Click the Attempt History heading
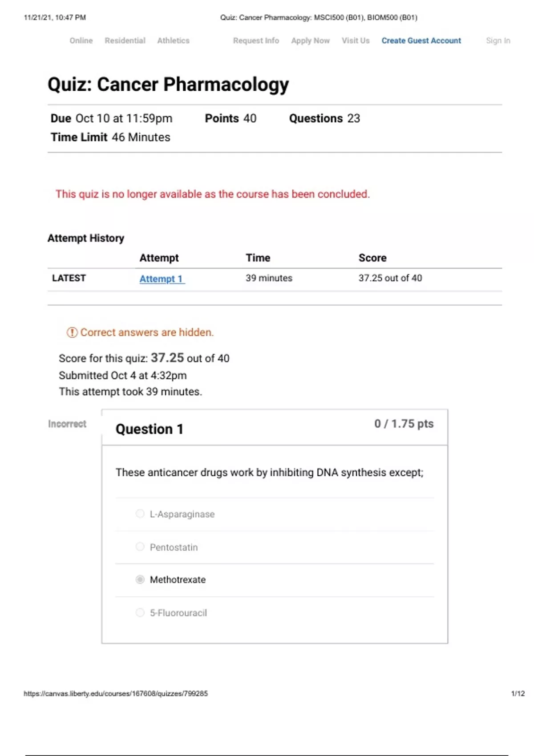The height and width of the screenshot is (756, 534). point(86,238)
